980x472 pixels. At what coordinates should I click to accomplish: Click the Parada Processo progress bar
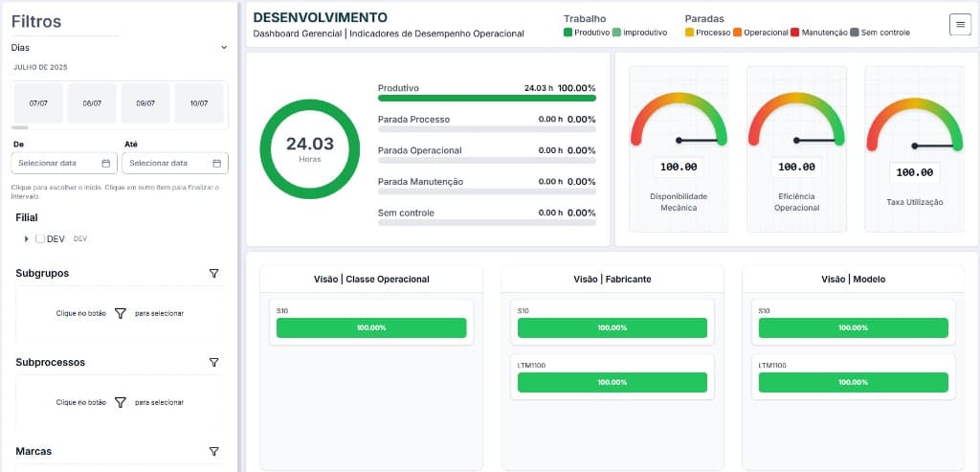[x=487, y=129]
